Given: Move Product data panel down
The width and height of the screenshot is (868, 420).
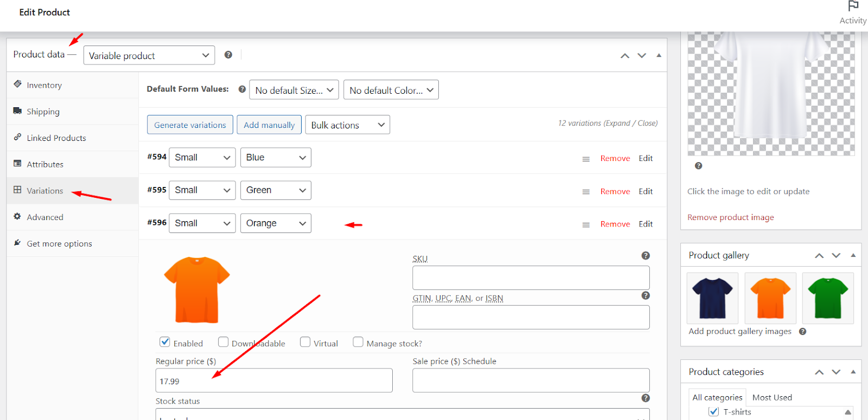Looking at the screenshot, I should pyautogui.click(x=642, y=55).
